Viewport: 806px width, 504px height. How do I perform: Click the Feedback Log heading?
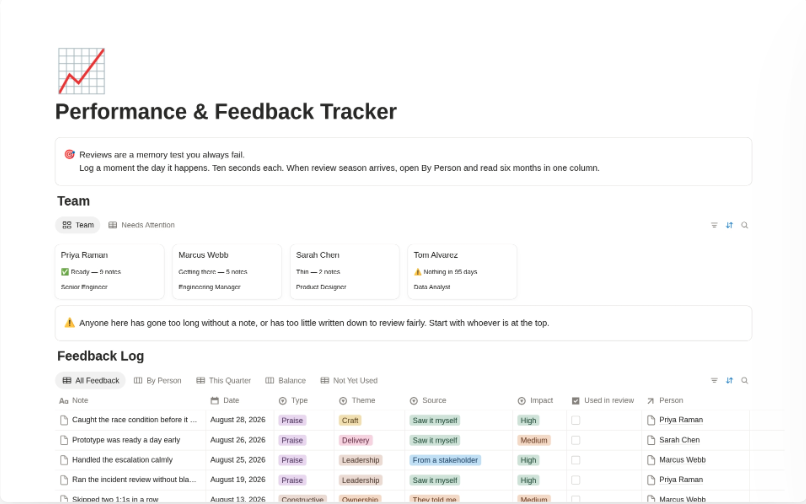[x=100, y=356]
